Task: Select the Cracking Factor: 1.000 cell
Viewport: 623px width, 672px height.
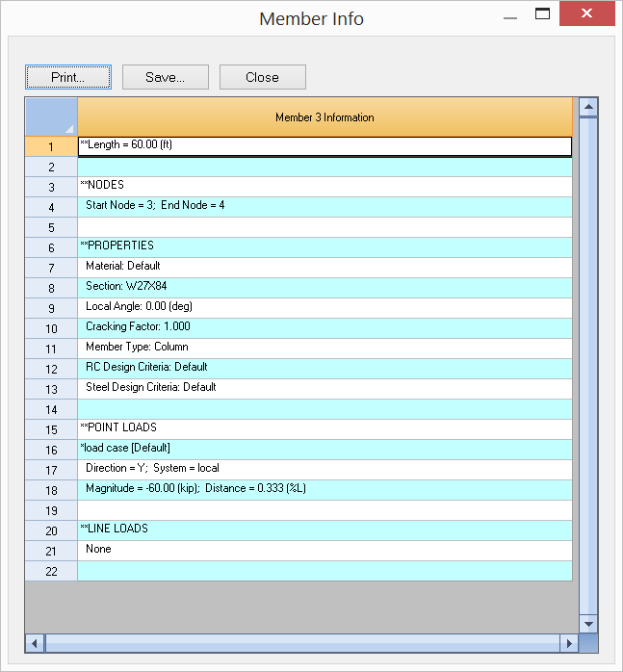Action: 324,328
